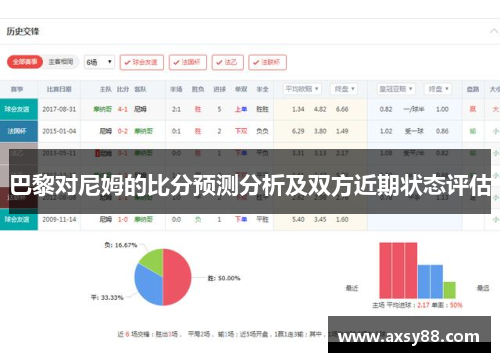Select the 受一球 handicap cell
The height and width of the screenshot is (362, 500).
point(414,131)
